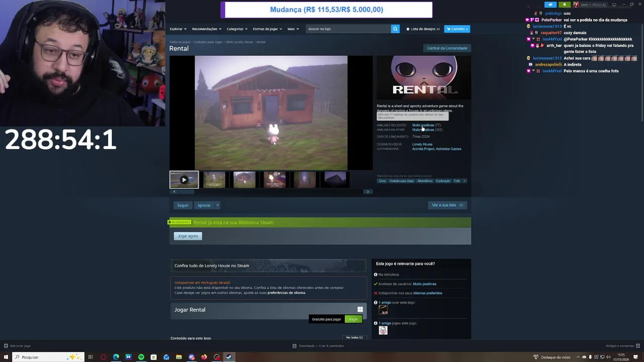644x362 pixels.
Task: Select the Terror tag
Action: [x=382, y=181]
